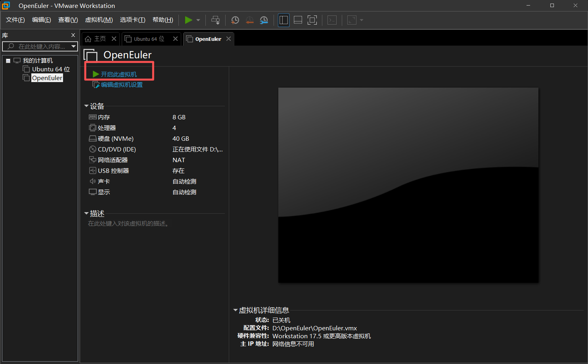
Task: Open the CD/DVD (IDE) device
Action: (117, 149)
